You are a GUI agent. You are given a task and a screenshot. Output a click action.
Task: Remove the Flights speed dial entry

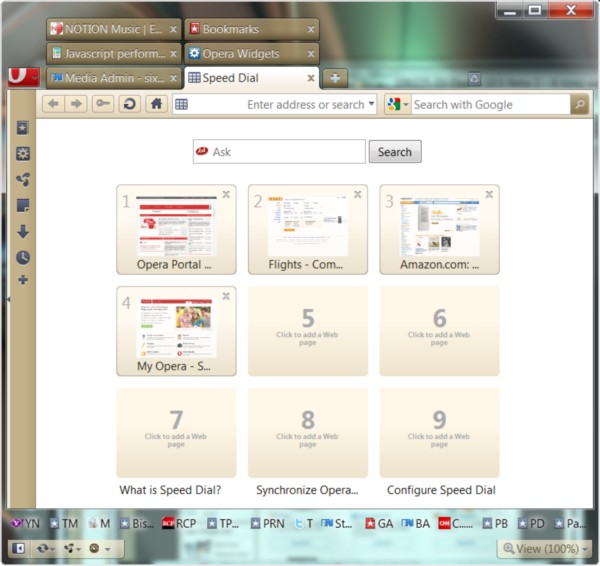[x=358, y=194]
